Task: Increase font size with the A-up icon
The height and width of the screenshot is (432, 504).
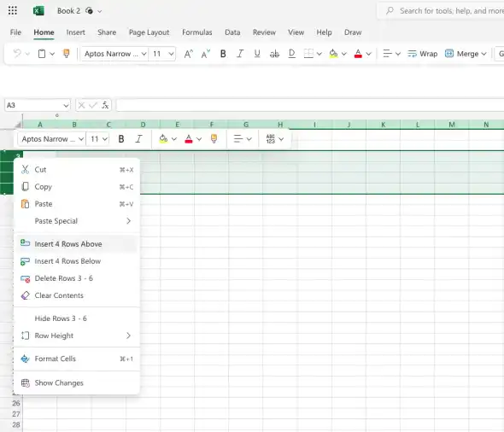Action: [188, 54]
